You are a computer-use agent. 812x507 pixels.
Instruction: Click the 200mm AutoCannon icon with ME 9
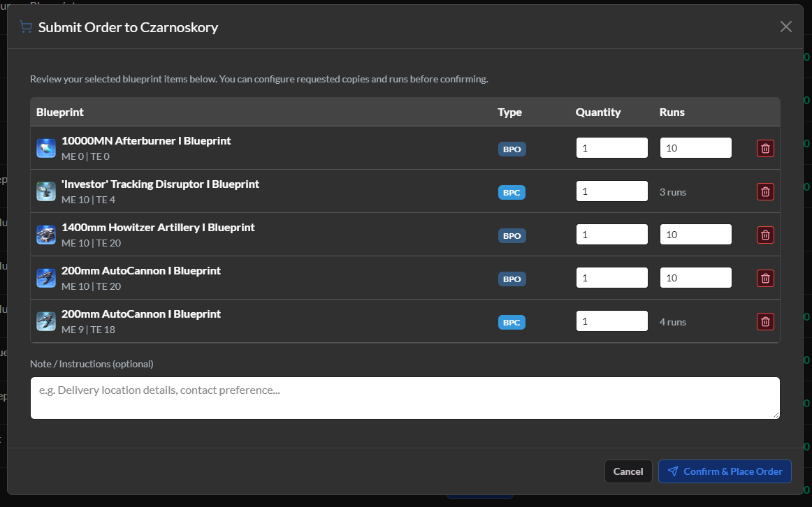(x=46, y=321)
